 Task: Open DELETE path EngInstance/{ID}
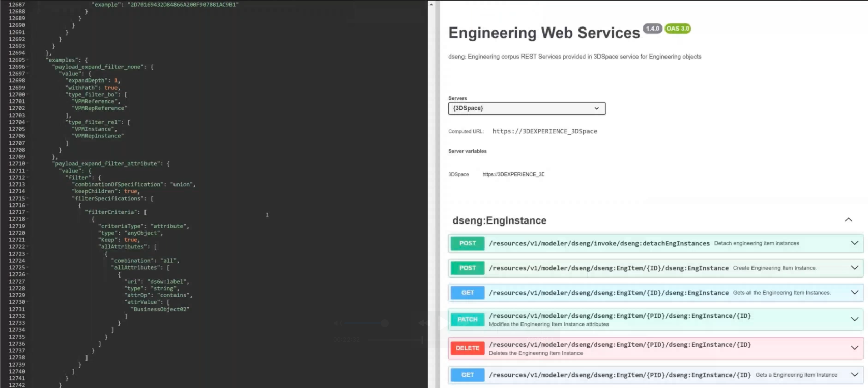(x=620, y=345)
